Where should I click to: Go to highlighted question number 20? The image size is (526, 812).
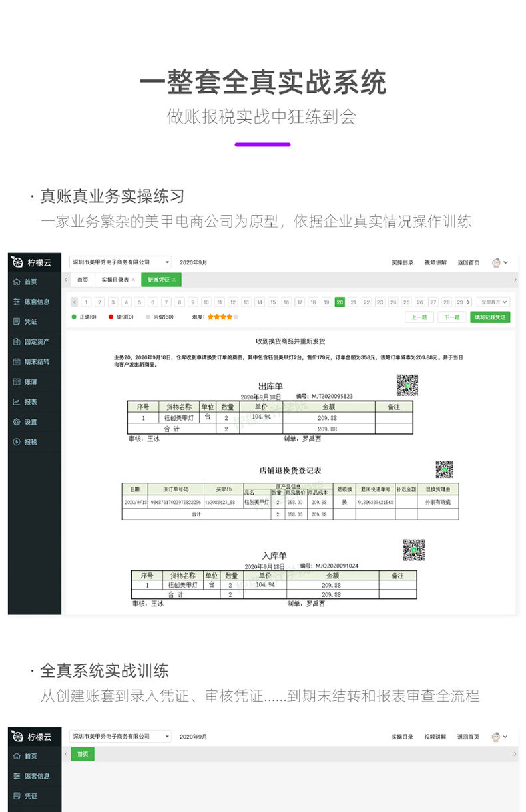coord(340,302)
